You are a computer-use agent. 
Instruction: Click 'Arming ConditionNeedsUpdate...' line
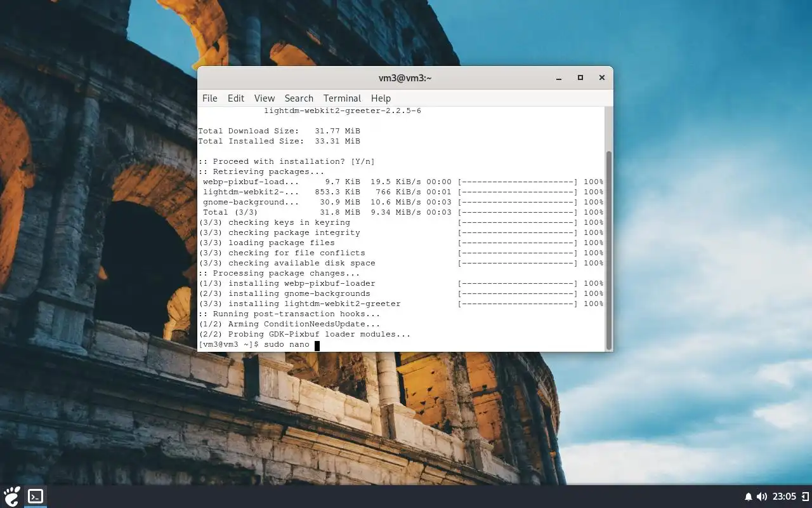[x=289, y=324]
